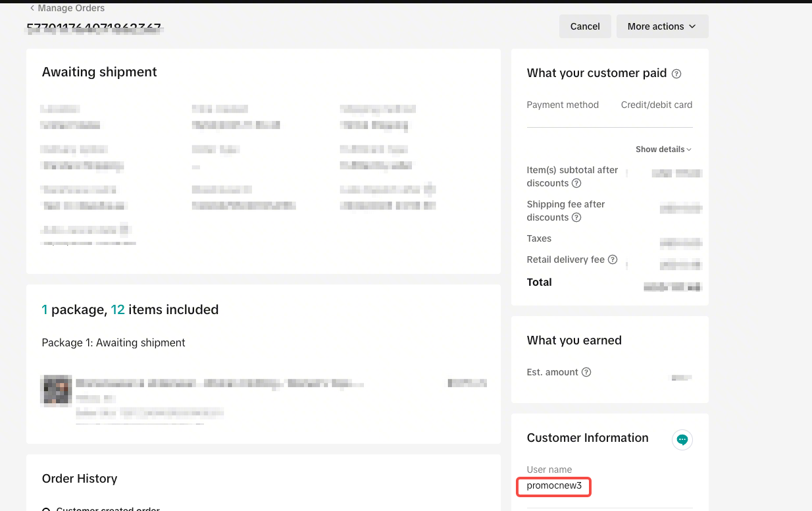Click the back chevron beside Manage Orders
The width and height of the screenshot is (812, 511).
click(x=32, y=8)
